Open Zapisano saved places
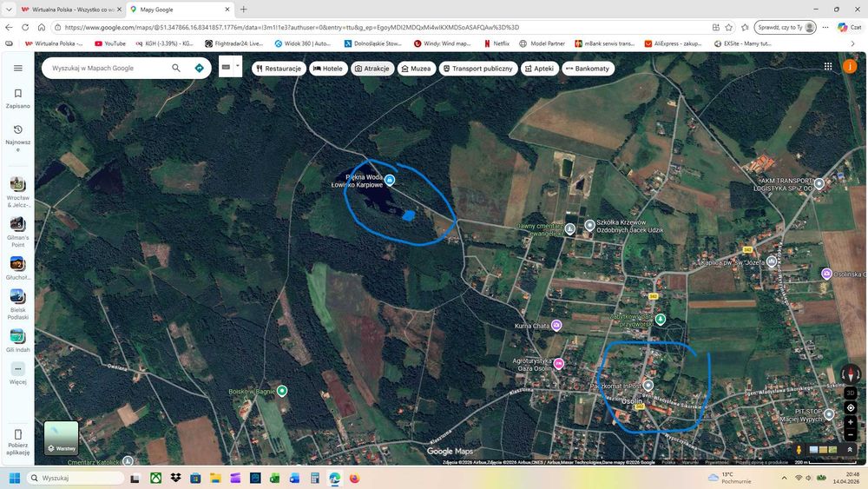This screenshot has width=868, height=489. [17, 98]
